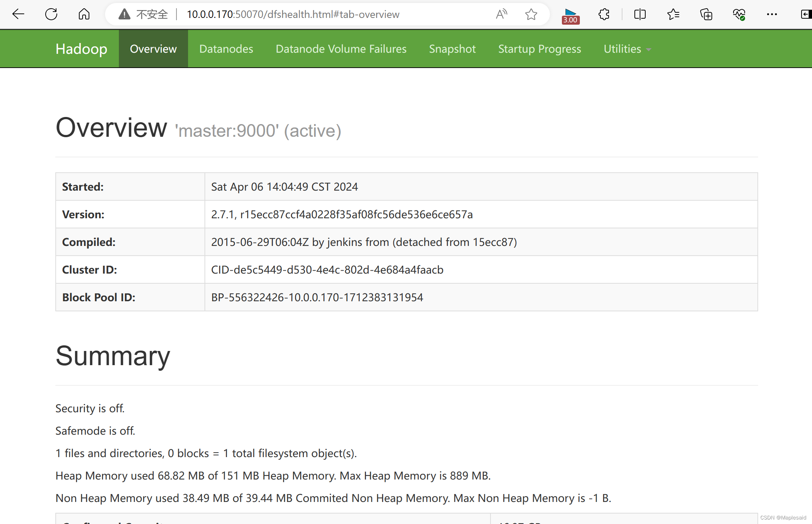Reload the page with refresh icon

pos(51,15)
